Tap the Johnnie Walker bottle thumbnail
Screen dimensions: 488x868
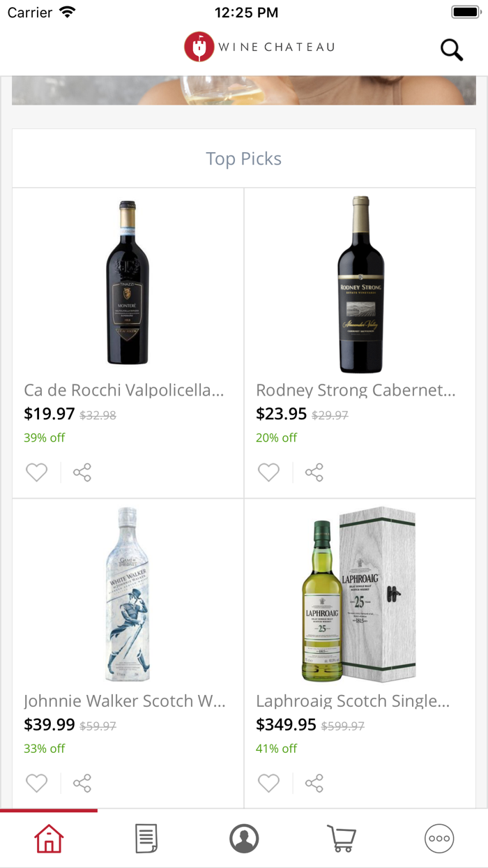(127, 594)
